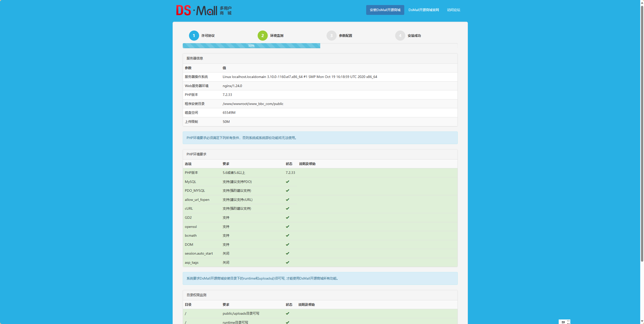Viewport: 644px width, 324px height.
Task: Click the public/uploads目录可写 requirement text
Action: click(x=241, y=313)
